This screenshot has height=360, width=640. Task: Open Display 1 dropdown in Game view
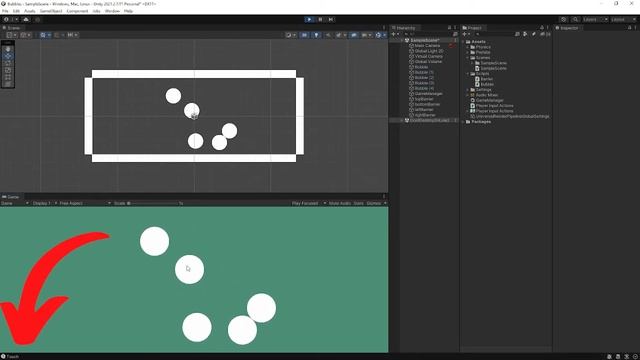click(44, 203)
